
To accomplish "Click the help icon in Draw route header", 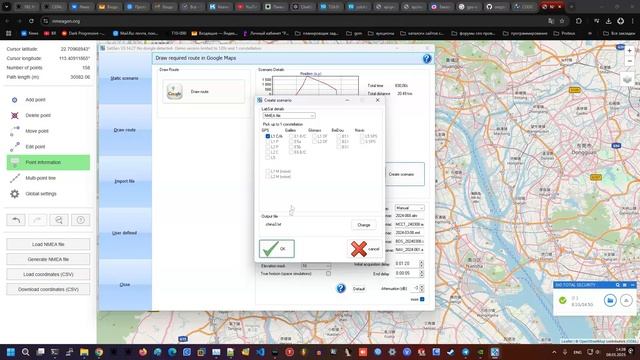I will pyautogui.click(x=427, y=58).
